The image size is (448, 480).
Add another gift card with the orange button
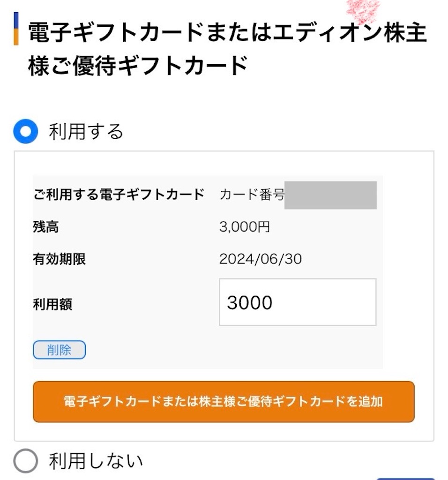point(224,402)
